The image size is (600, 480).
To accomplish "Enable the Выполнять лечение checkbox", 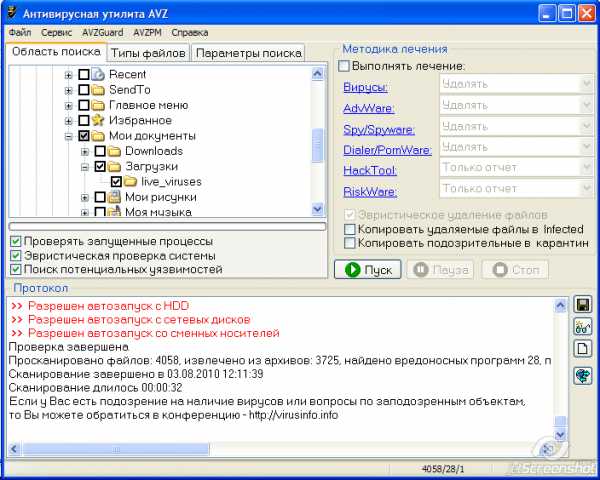I will 344,66.
